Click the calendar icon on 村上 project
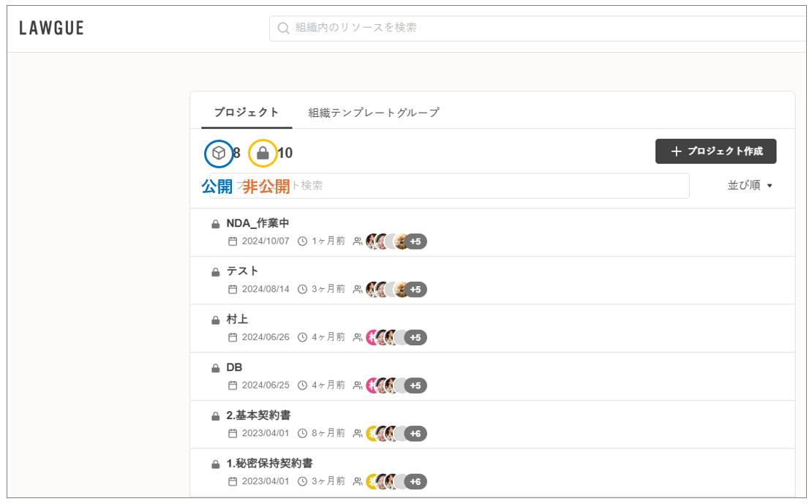 point(233,337)
